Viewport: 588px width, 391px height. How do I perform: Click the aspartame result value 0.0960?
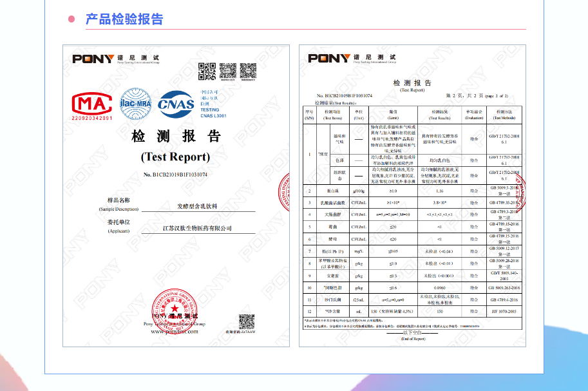coord(439,288)
